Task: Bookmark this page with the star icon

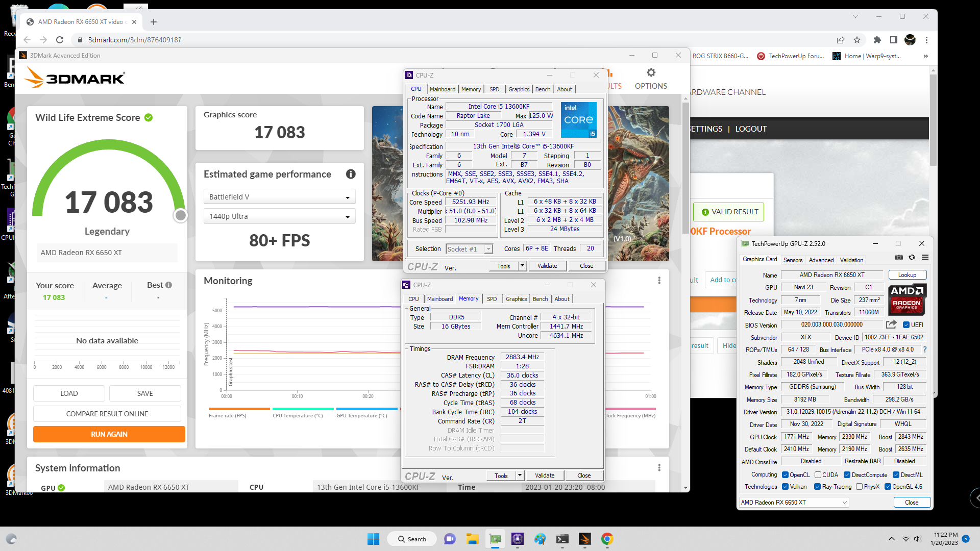Action: 857,40
